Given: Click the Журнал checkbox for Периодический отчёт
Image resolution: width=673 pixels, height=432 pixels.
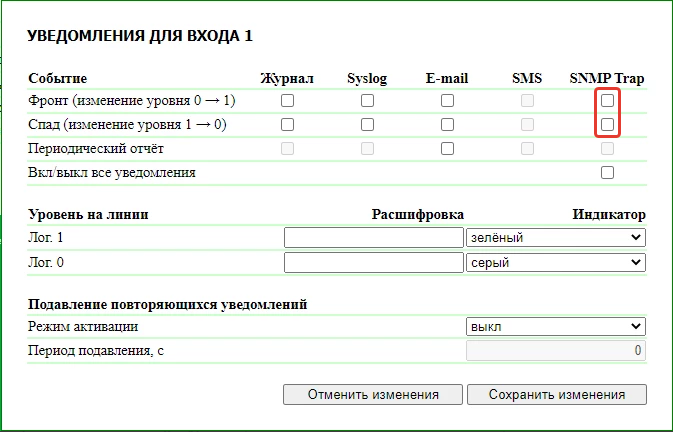Looking at the screenshot, I should [x=288, y=149].
